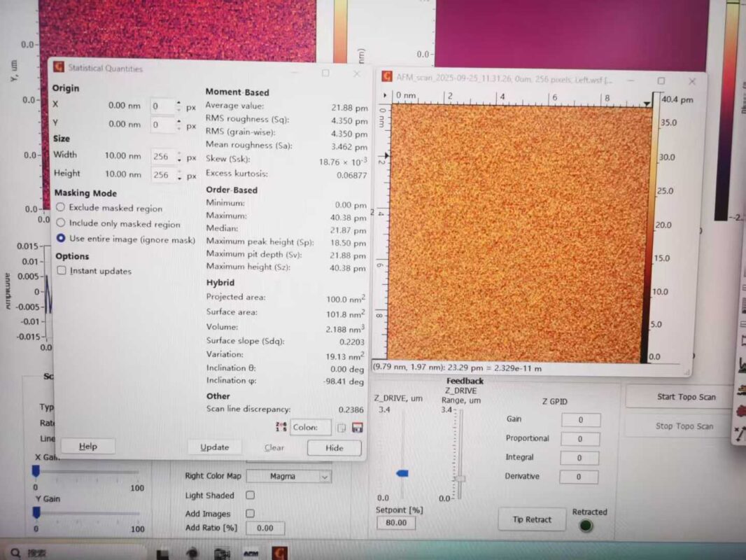Enable the Instant updates checkbox
The image size is (746, 560).
62,271
